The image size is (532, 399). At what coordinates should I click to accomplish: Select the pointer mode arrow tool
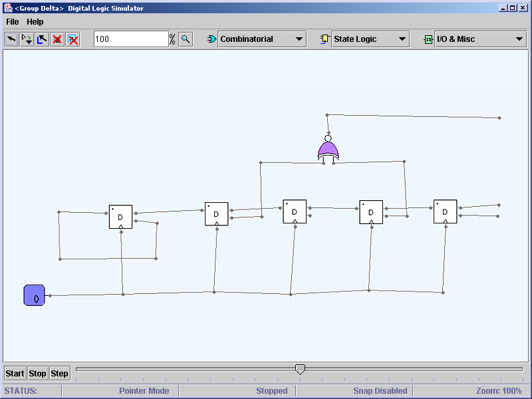(12, 39)
